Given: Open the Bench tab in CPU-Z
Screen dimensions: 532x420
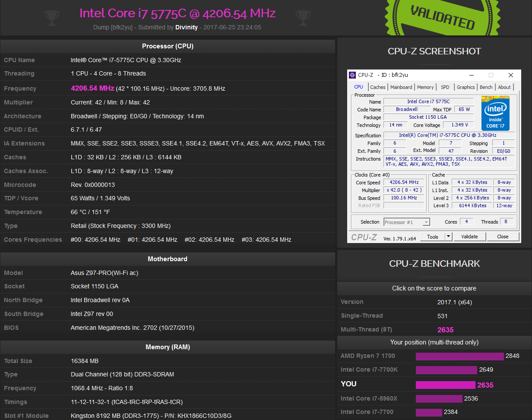Looking at the screenshot, I should point(486,87).
